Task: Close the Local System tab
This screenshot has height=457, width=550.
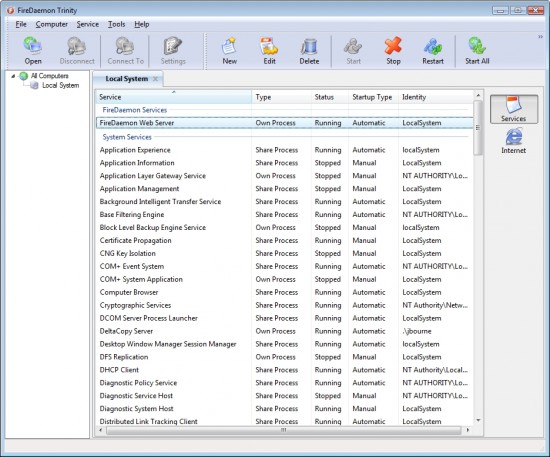Action: 155,79
